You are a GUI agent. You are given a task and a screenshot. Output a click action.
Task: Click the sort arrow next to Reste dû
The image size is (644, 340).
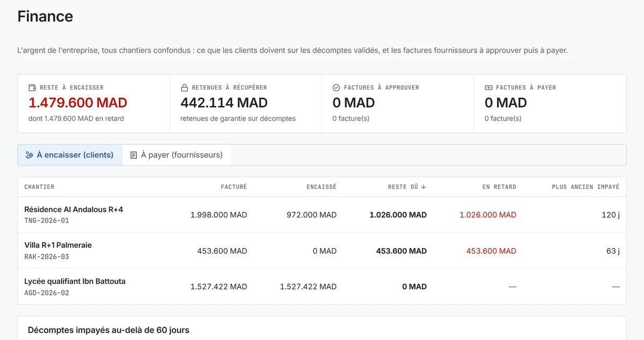pos(423,187)
